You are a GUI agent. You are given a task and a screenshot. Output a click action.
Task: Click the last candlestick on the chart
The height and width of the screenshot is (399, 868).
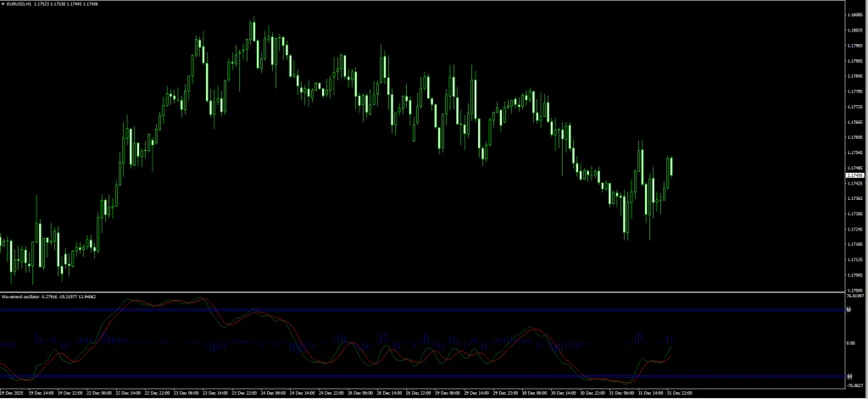coord(671,165)
